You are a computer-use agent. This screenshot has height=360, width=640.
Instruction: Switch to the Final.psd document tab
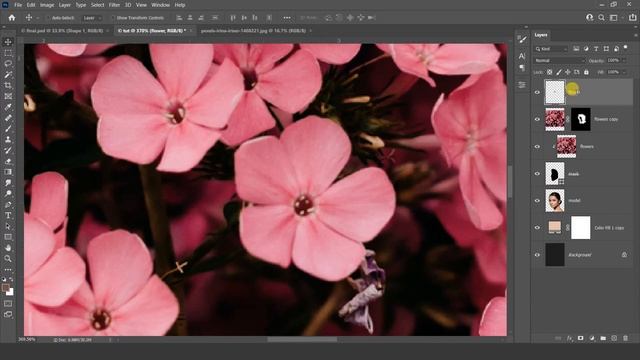pyautogui.click(x=62, y=31)
